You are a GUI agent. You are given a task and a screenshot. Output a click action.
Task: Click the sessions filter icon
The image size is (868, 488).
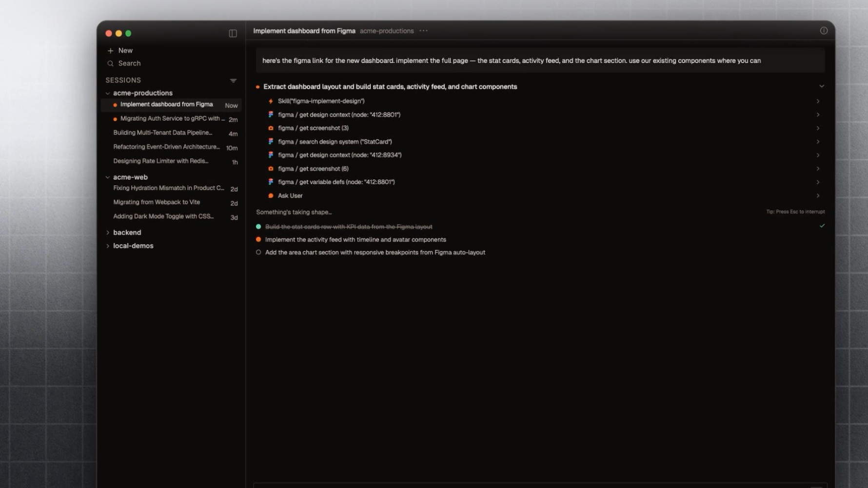pos(233,81)
